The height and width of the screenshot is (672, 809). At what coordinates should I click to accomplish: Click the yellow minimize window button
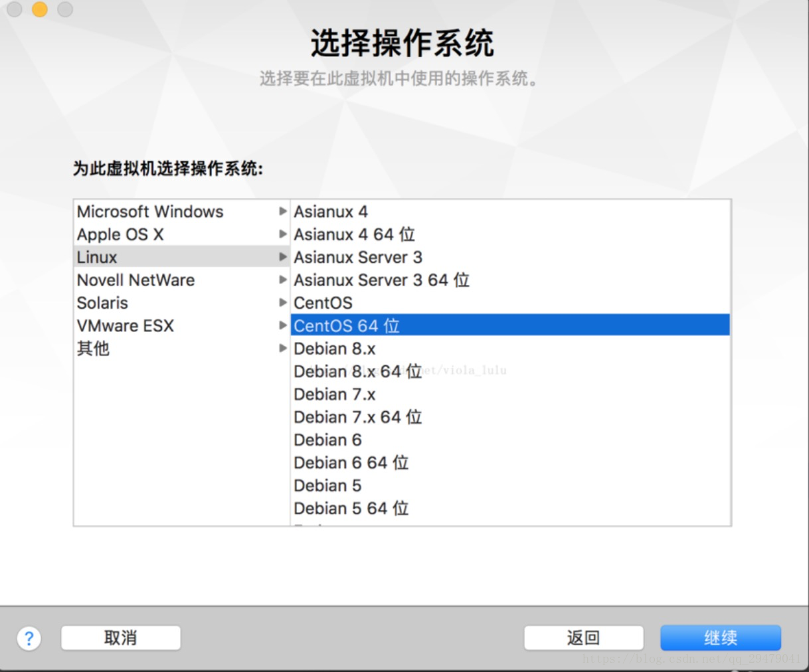pyautogui.click(x=40, y=9)
